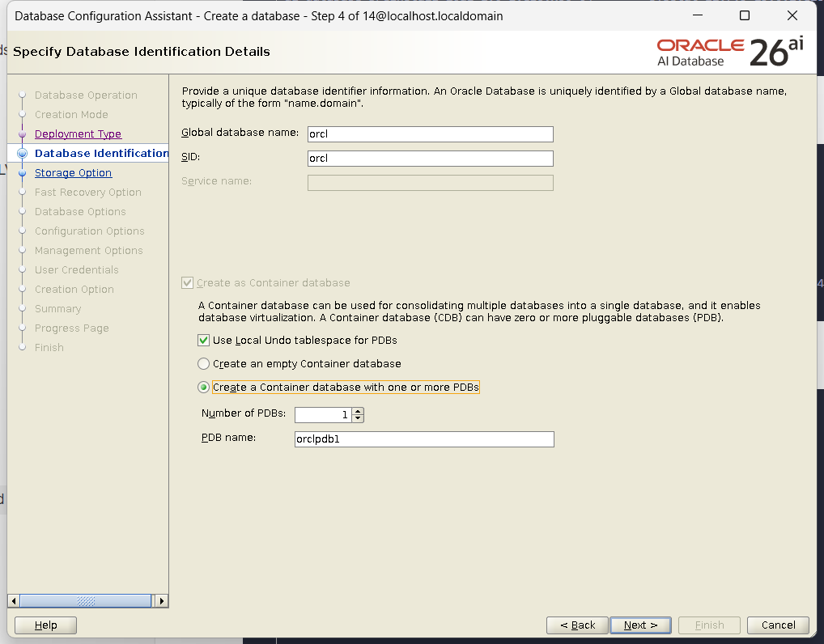Maximize the Database Configuration Assistant window

coord(745,15)
